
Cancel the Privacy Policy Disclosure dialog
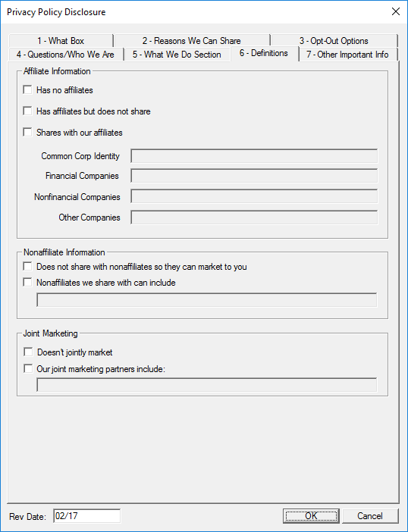(370, 516)
